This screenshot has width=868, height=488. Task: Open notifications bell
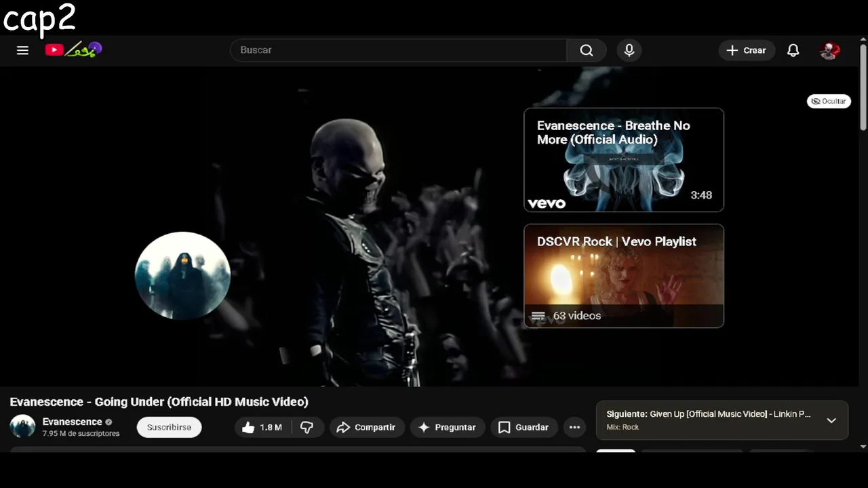(793, 50)
